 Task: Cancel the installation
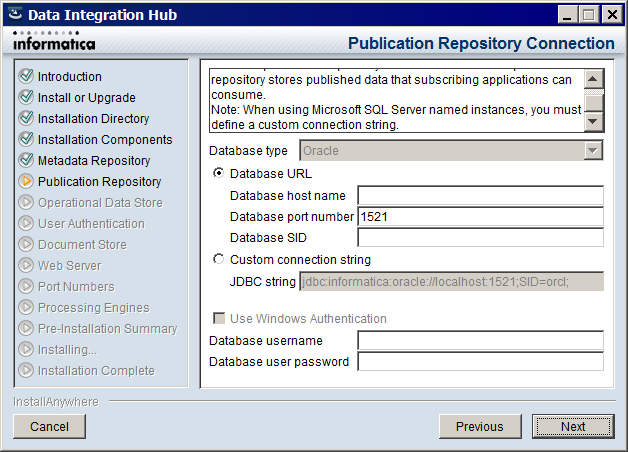[x=49, y=427]
